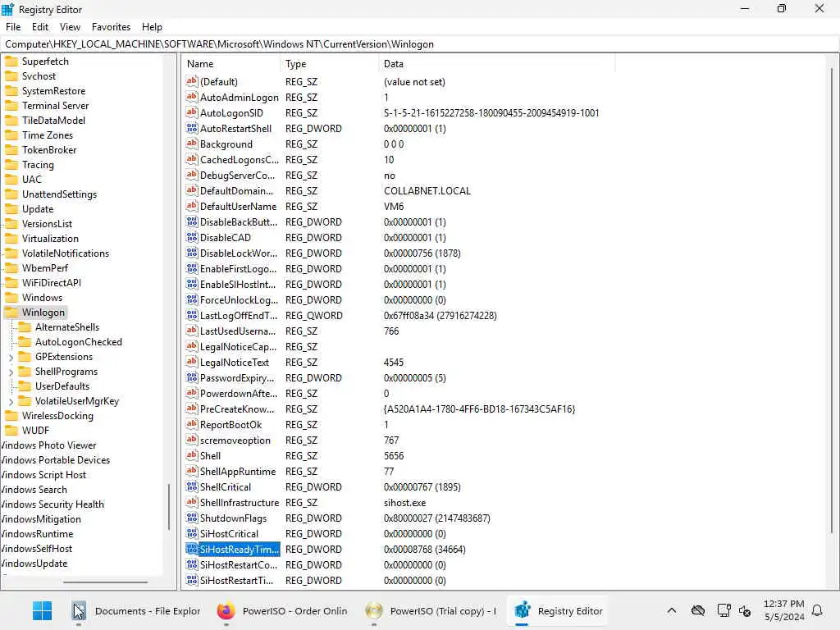Click the Registry Editor title bar icon

tap(8, 9)
